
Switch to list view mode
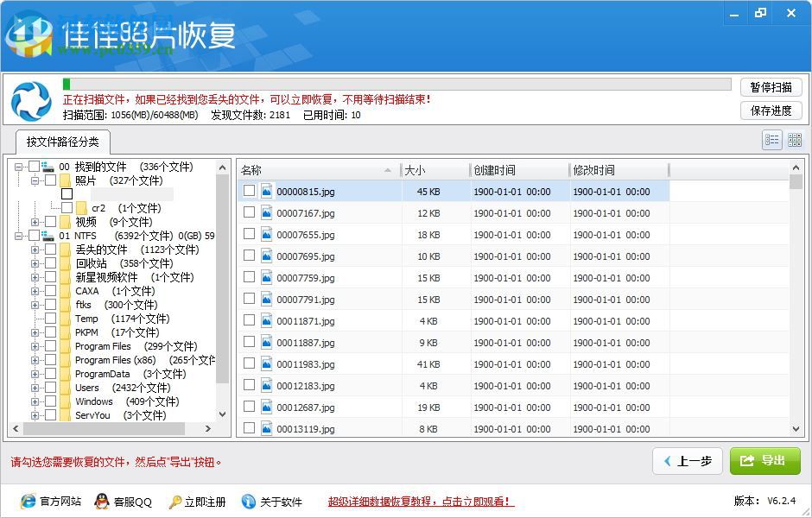tap(771, 139)
